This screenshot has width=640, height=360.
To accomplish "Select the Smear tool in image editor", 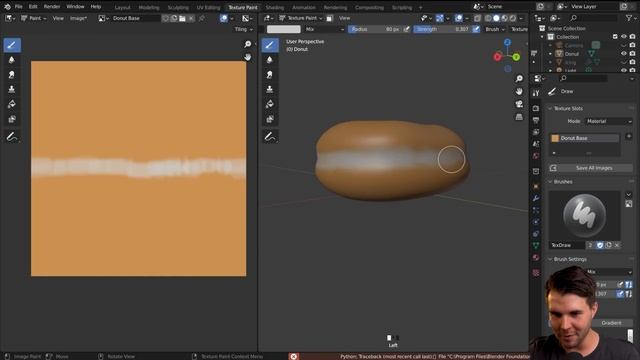I will coord(12,75).
